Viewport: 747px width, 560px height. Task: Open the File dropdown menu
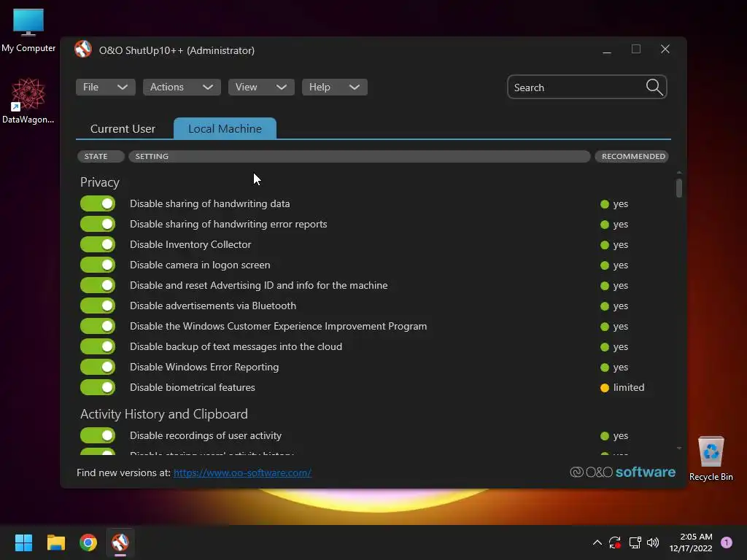(105, 87)
